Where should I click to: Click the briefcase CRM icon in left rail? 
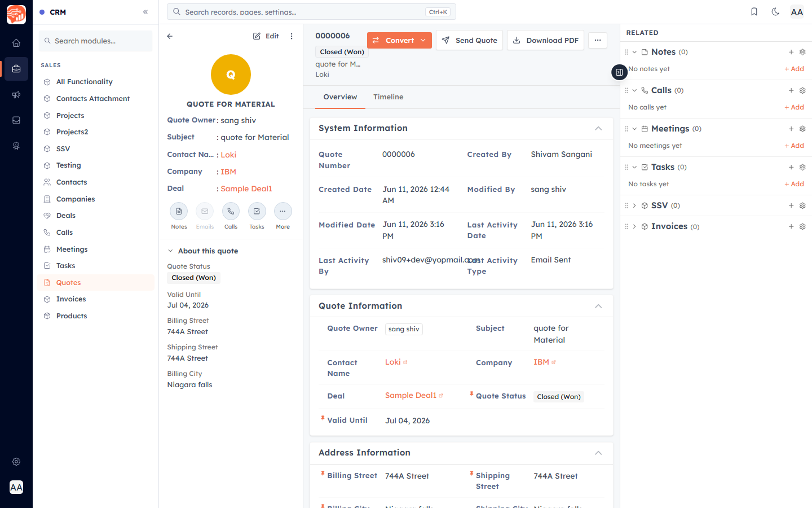[x=16, y=69]
